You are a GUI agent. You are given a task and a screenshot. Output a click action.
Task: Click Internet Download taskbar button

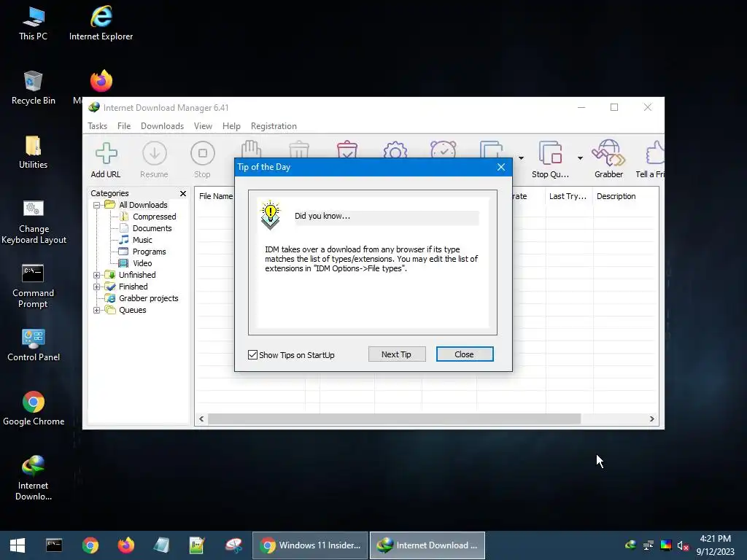click(x=427, y=545)
